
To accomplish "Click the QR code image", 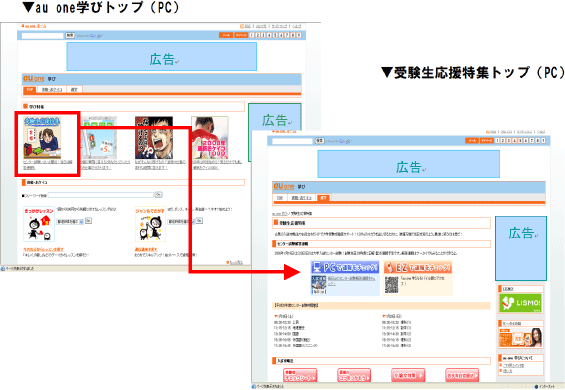I will click(x=391, y=285).
